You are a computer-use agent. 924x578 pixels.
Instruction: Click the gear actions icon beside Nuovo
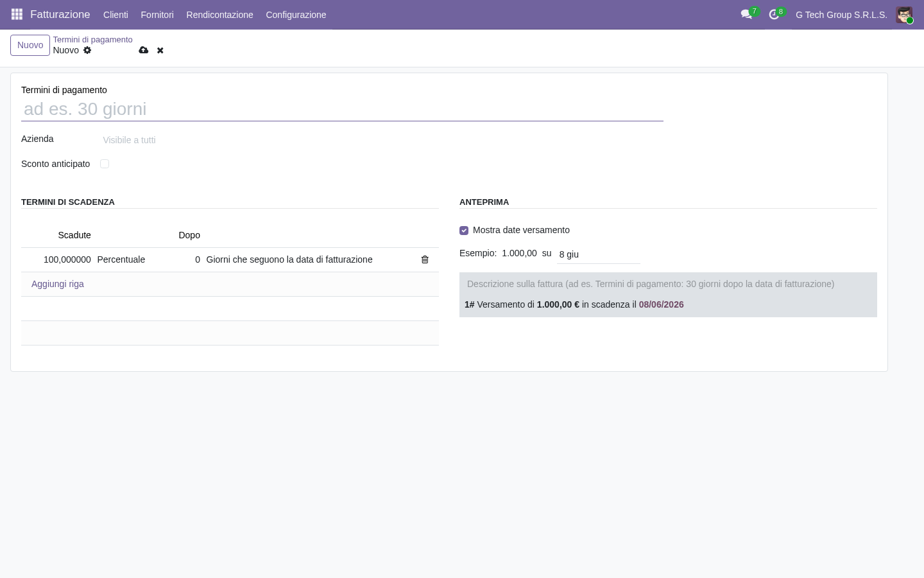(87, 50)
